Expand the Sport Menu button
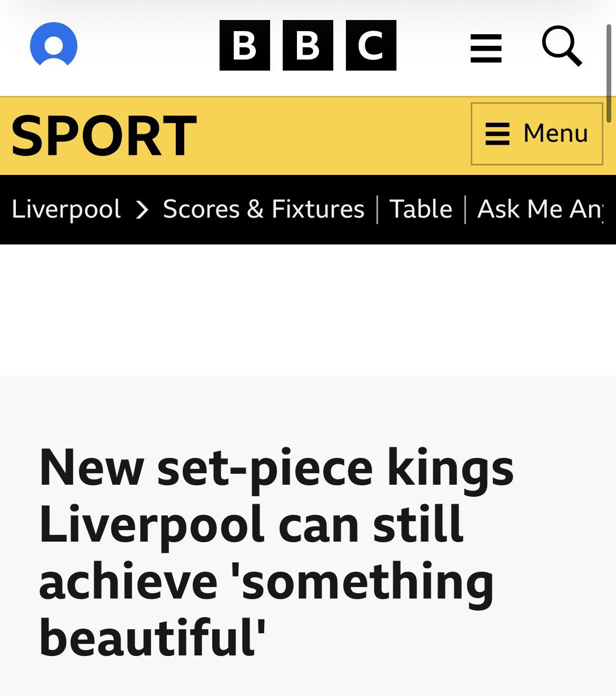The image size is (616, 696). [536, 134]
